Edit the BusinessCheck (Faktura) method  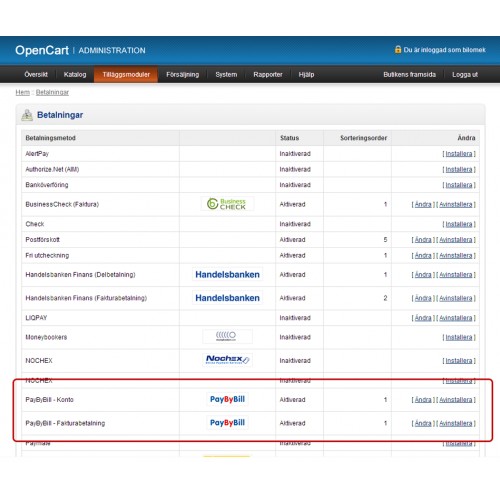pyautogui.click(x=423, y=204)
